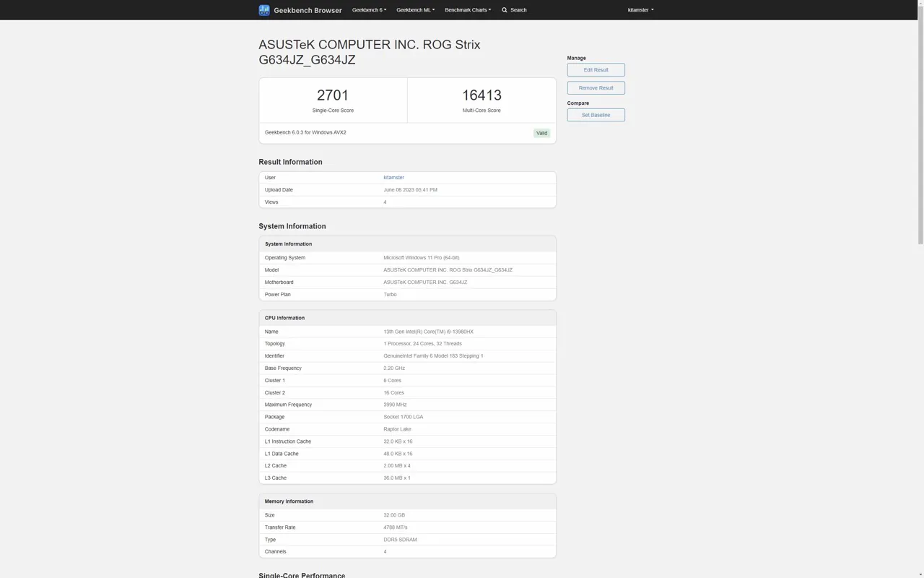The image size is (924, 578).
Task: Open the kitamster user profile link
Action: click(x=393, y=178)
